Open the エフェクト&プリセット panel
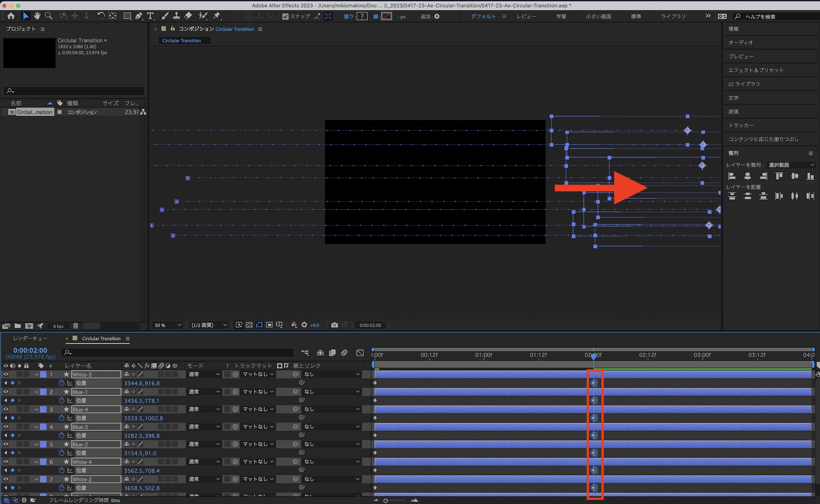Image resolution: width=820 pixels, height=504 pixels. (756, 70)
